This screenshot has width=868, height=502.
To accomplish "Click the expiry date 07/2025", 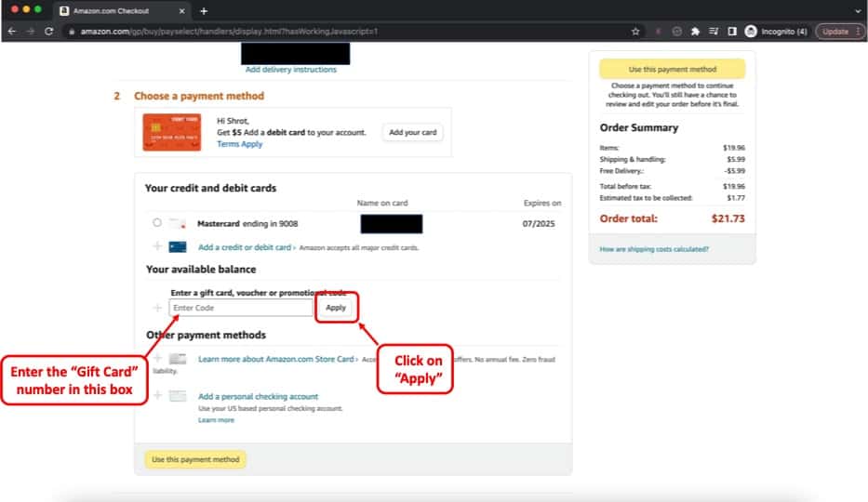I will (538, 223).
